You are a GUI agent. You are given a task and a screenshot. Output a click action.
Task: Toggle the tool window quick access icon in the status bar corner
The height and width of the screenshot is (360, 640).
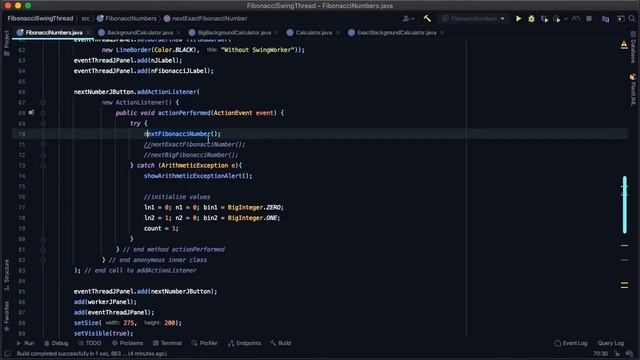pos(7,353)
